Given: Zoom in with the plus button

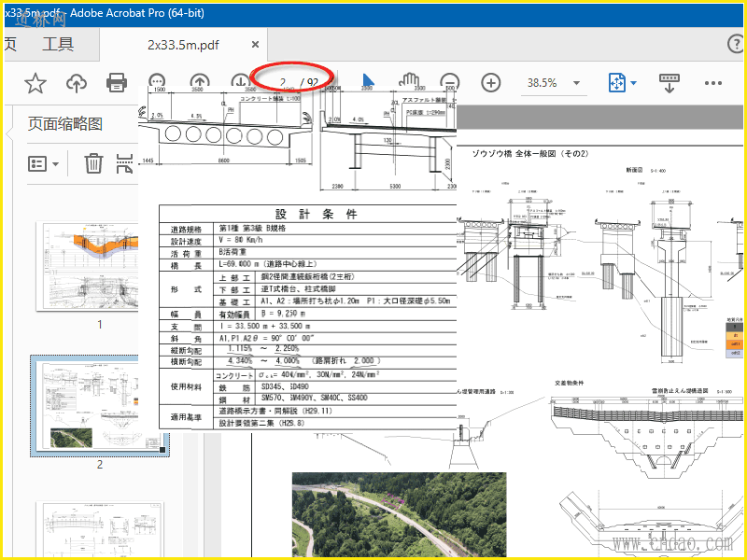Looking at the screenshot, I should pyautogui.click(x=491, y=82).
